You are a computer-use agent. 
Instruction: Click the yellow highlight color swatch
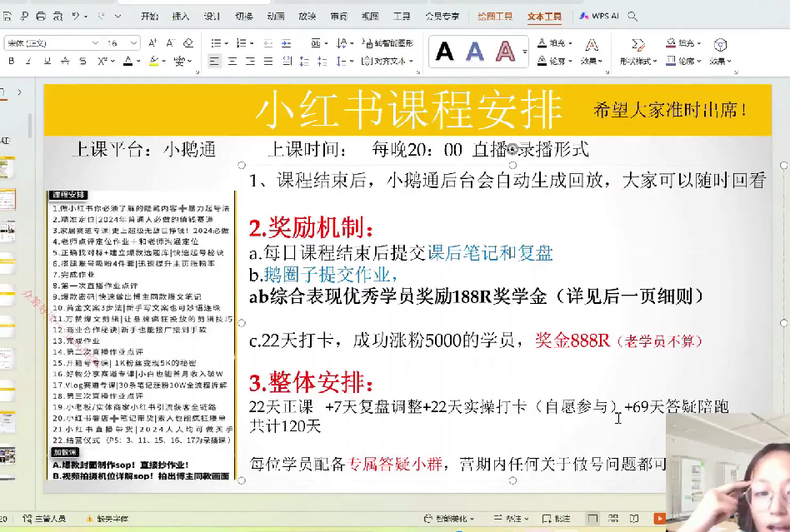point(154,62)
